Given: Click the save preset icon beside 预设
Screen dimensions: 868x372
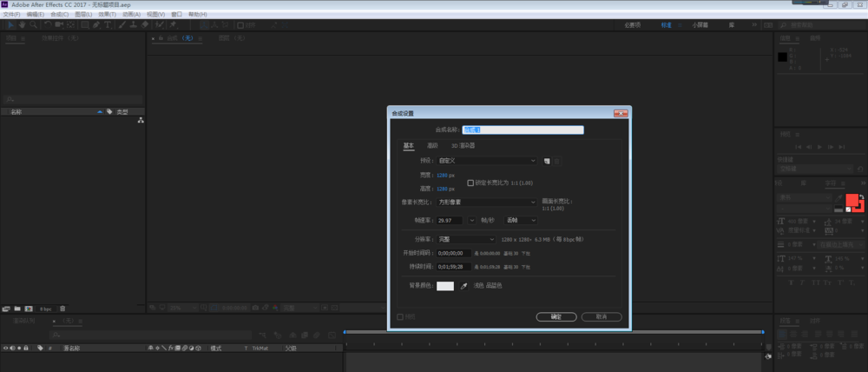Looking at the screenshot, I should point(548,161).
